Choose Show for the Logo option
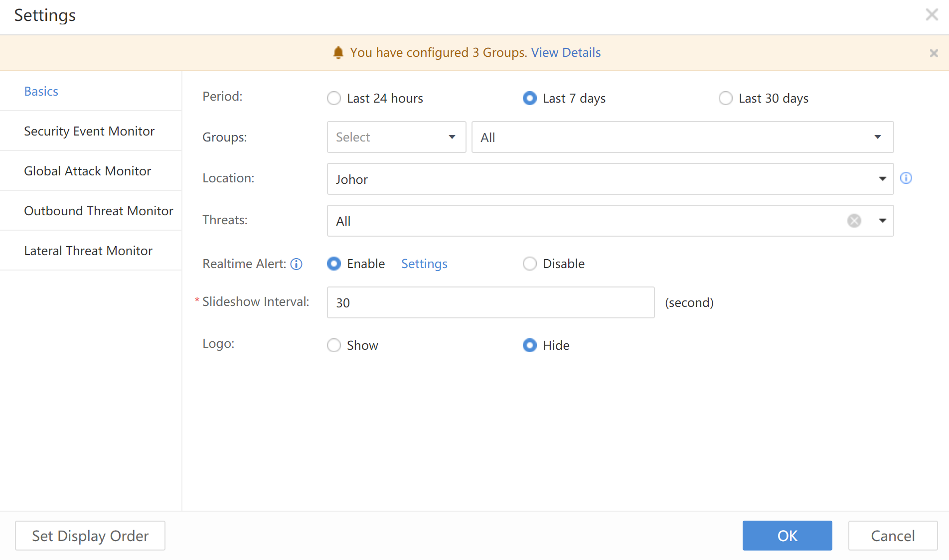 point(334,345)
